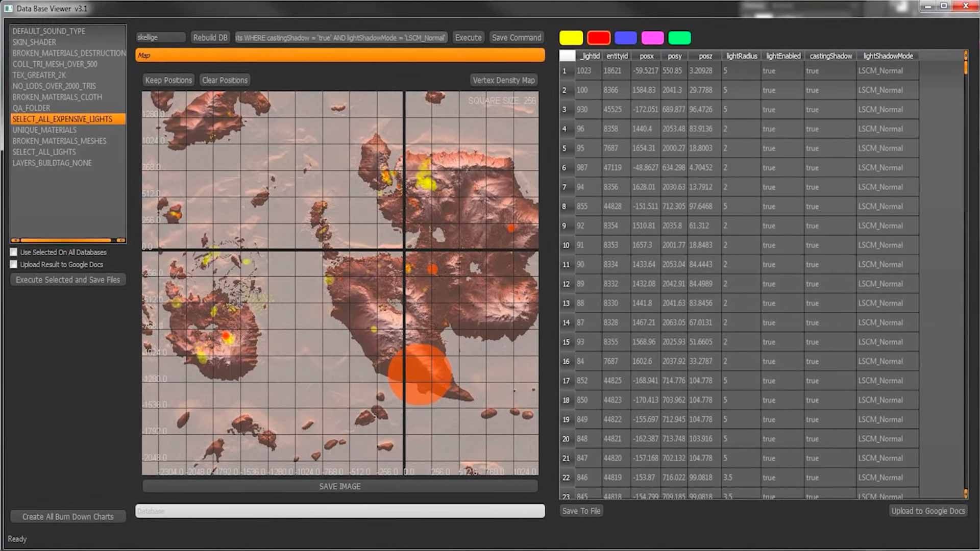Viewport: 980px width, 551px height.
Task: Click the yellow color swatch
Action: pyautogui.click(x=571, y=38)
